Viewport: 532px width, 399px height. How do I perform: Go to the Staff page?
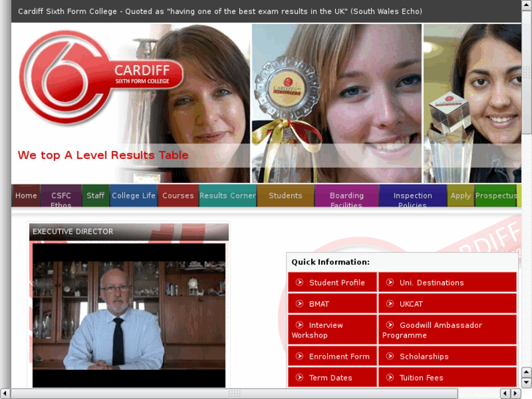coord(95,195)
